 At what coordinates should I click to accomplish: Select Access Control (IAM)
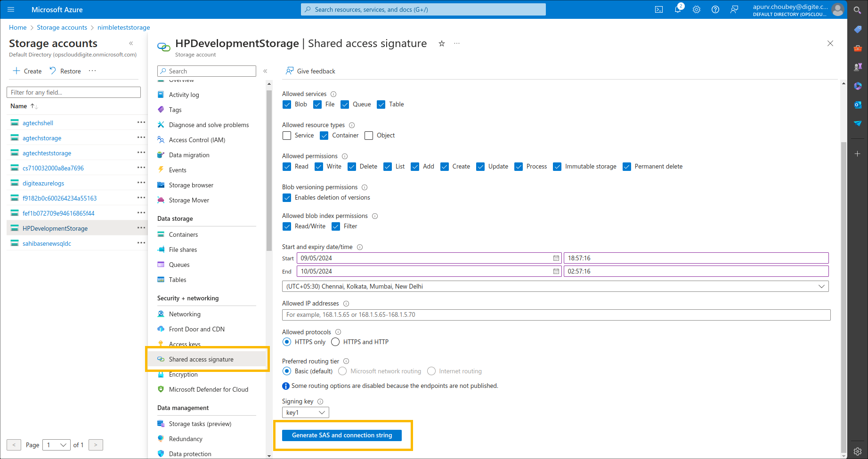196,140
